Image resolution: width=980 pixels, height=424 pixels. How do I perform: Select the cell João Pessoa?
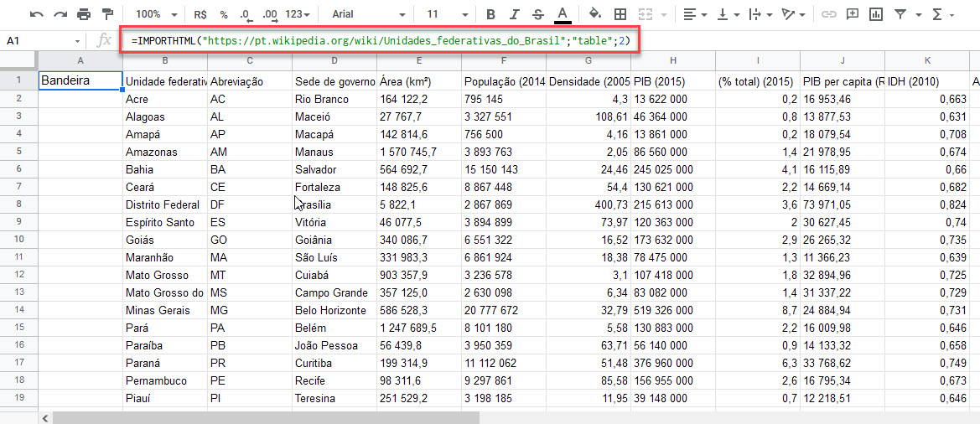point(334,345)
